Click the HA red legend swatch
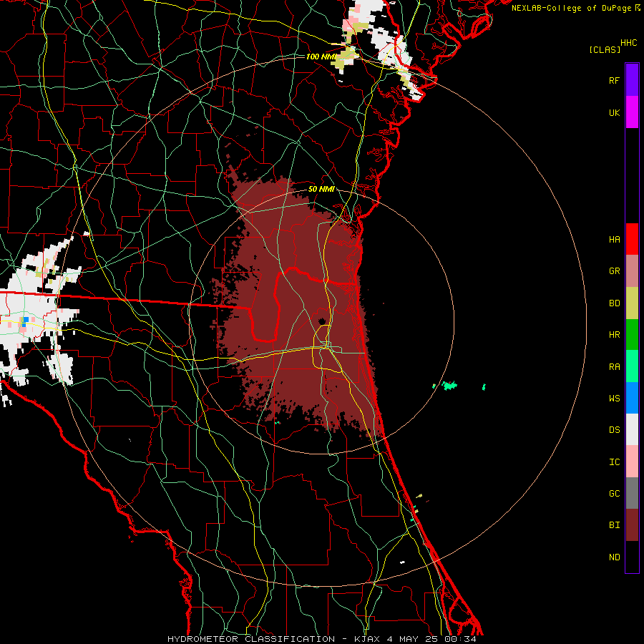The image size is (644, 644). pos(632,239)
